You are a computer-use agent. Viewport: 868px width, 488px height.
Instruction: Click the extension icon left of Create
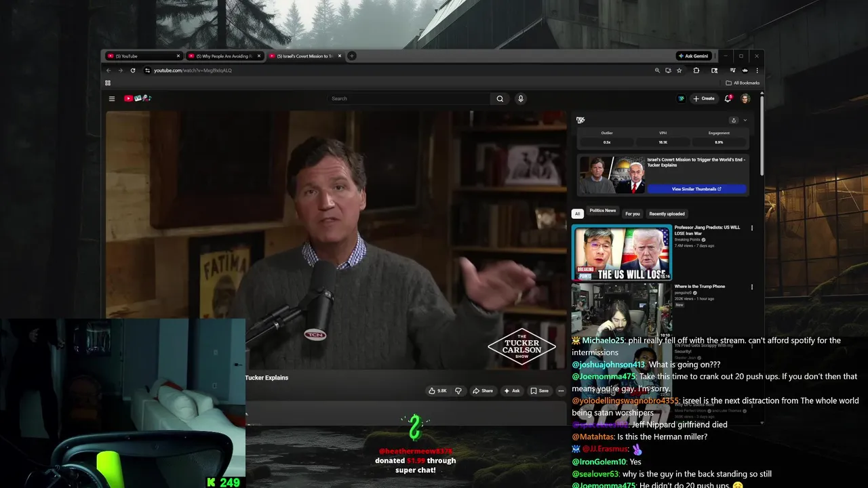(681, 98)
